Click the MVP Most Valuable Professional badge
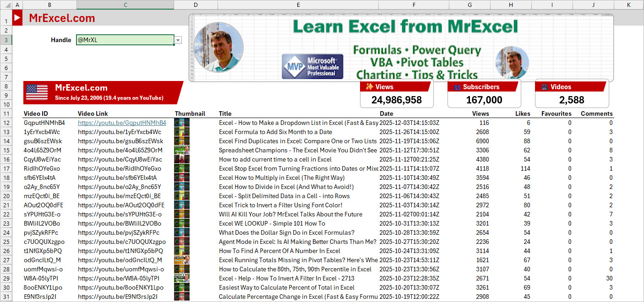The height and width of the screenshot is (302, 644). click(312, 66)
